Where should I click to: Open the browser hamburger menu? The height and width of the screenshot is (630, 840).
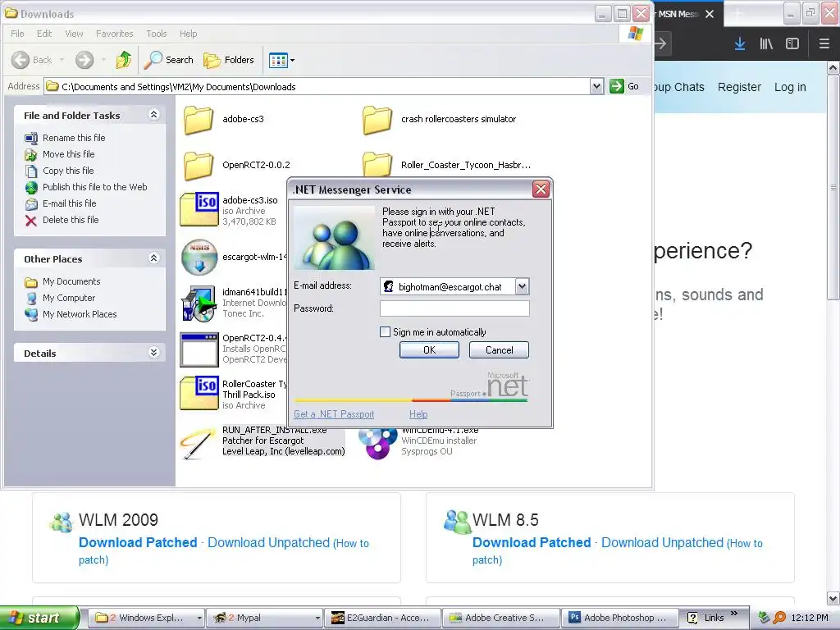pos(824,44)
